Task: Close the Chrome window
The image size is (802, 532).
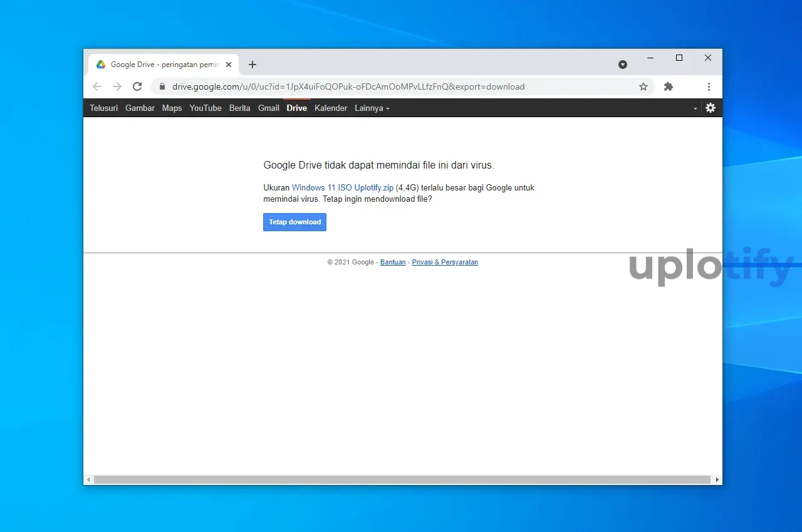Action: click(708, 58)
